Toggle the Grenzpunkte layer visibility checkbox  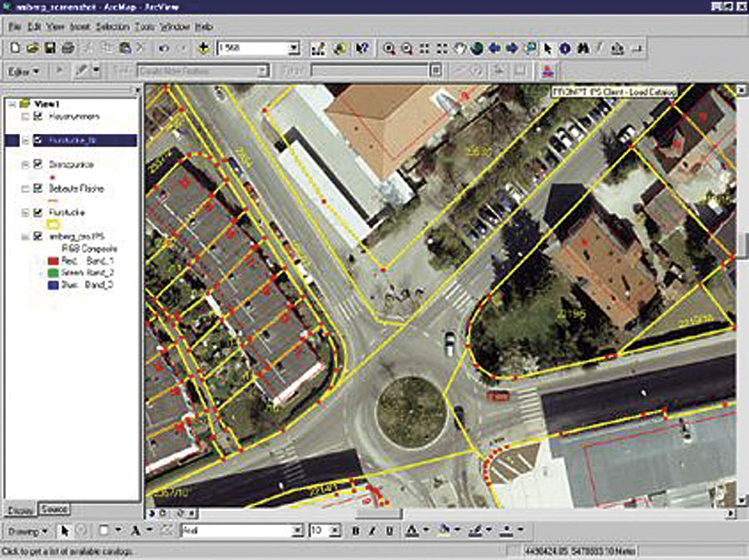pyautogui.click(x=38, y=165)
